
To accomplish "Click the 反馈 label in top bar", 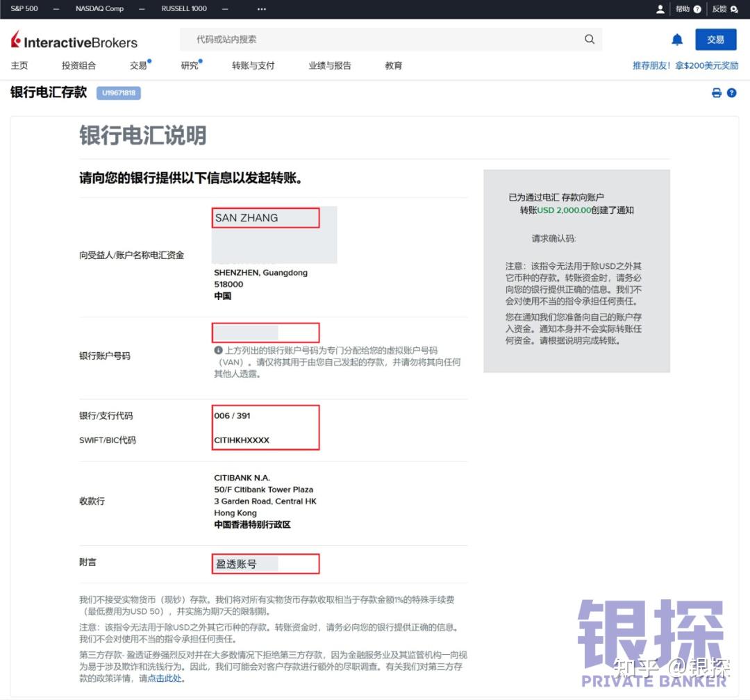I will (x=719, y=9).
